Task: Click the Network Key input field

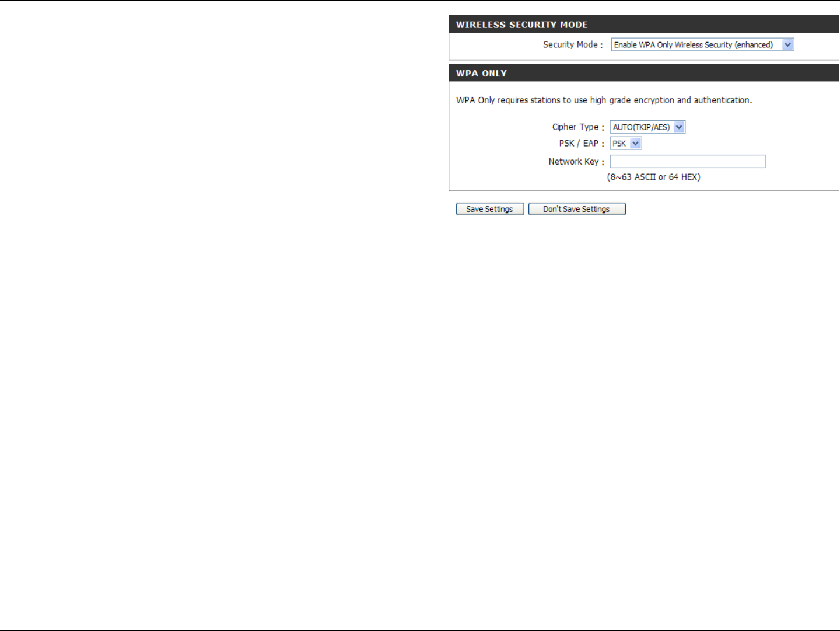Action: pyautogui.click(x=687, y=162)
